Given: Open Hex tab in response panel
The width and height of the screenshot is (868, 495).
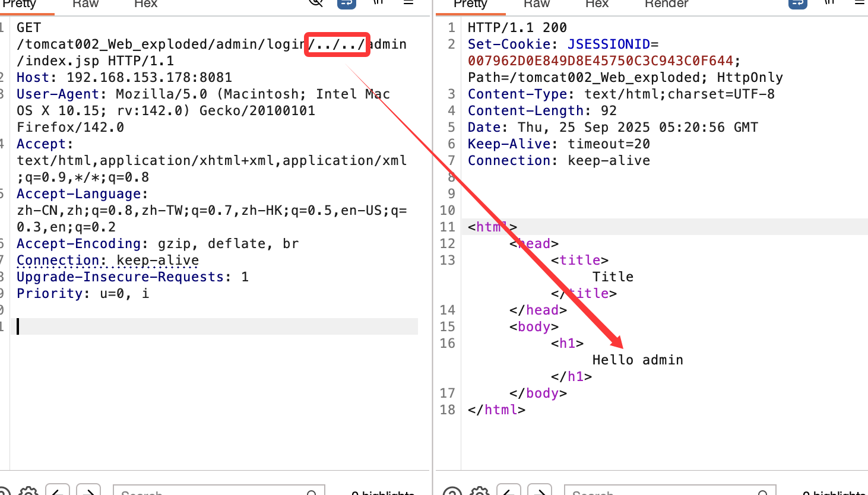Looking at the screenshot, I should coord(597,4).
